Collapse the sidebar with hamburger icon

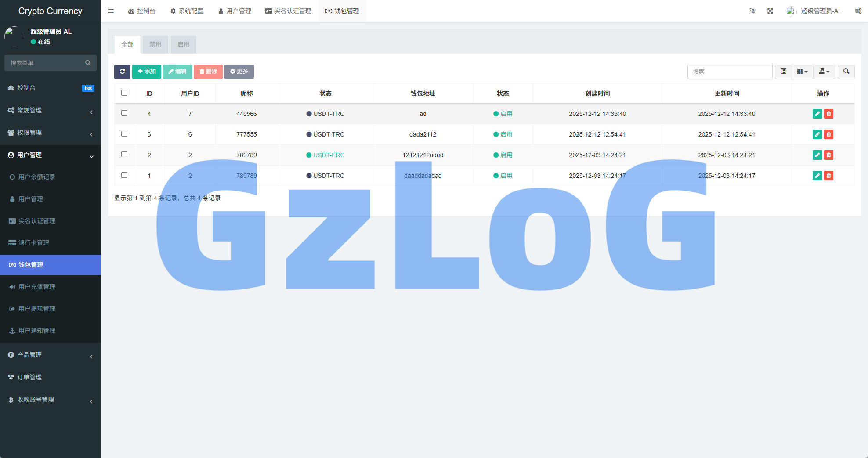tap(111, 11)
